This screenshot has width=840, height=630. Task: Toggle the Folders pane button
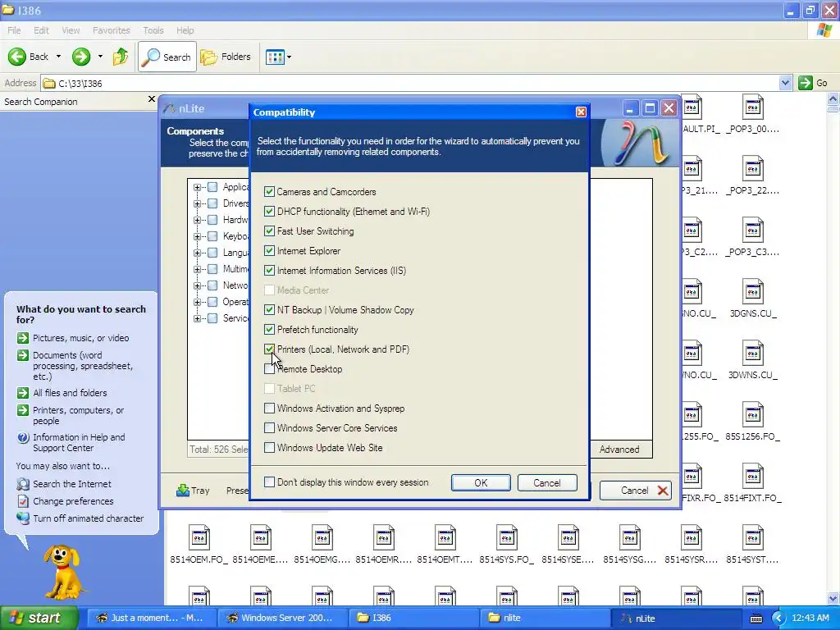(226, 57)
